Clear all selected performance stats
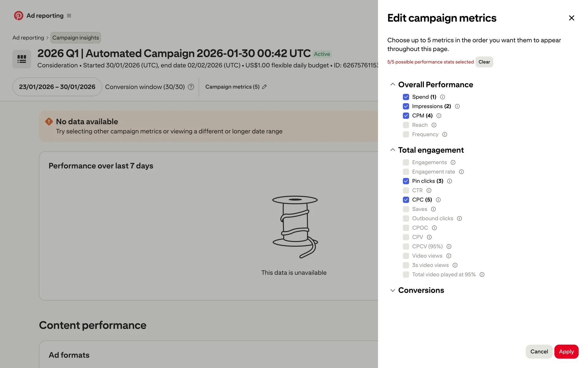The height and width of the screenshot is (368, 588). [x=484, y=62]
